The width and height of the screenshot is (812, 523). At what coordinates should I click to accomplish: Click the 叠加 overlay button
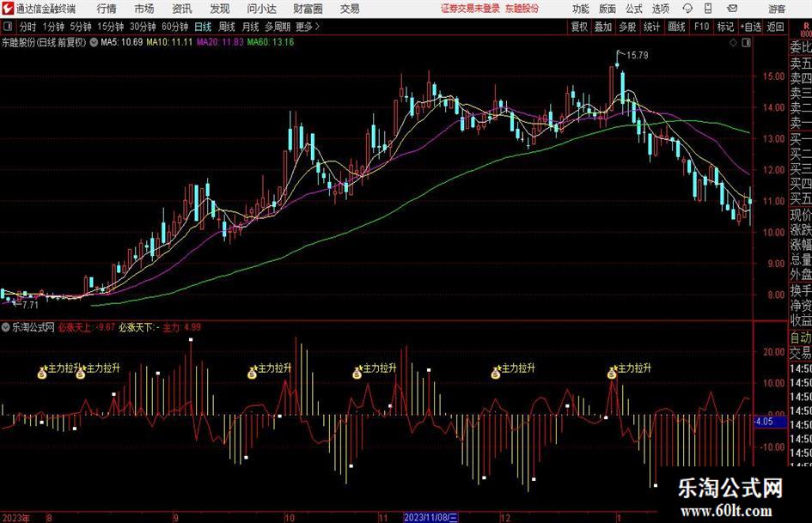point(603,27)
